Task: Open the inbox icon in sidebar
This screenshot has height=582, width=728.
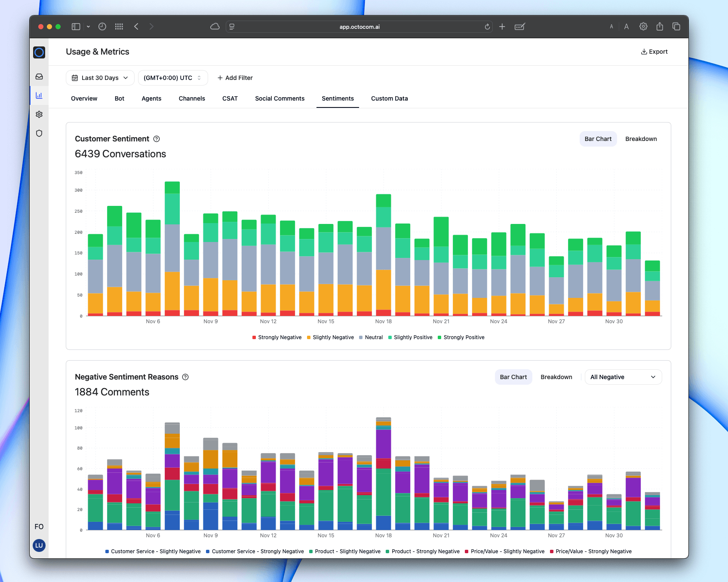Action: point(39,77)
